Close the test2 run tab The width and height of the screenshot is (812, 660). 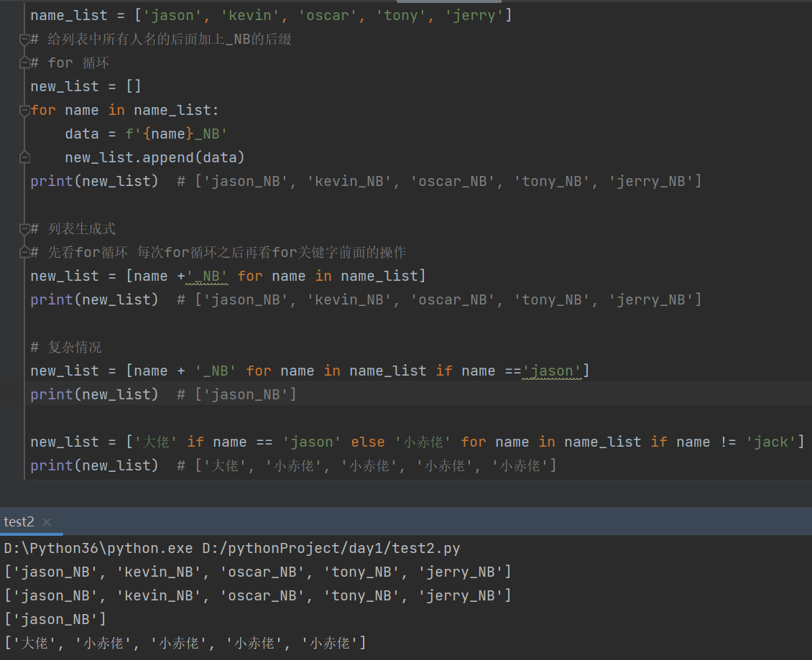(47, 522)
